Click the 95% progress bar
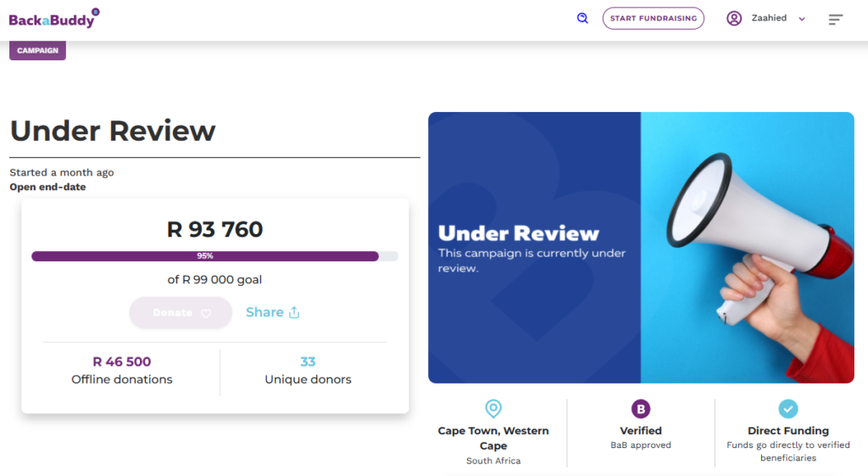868x476 pixels. click(x=205, y=255)
